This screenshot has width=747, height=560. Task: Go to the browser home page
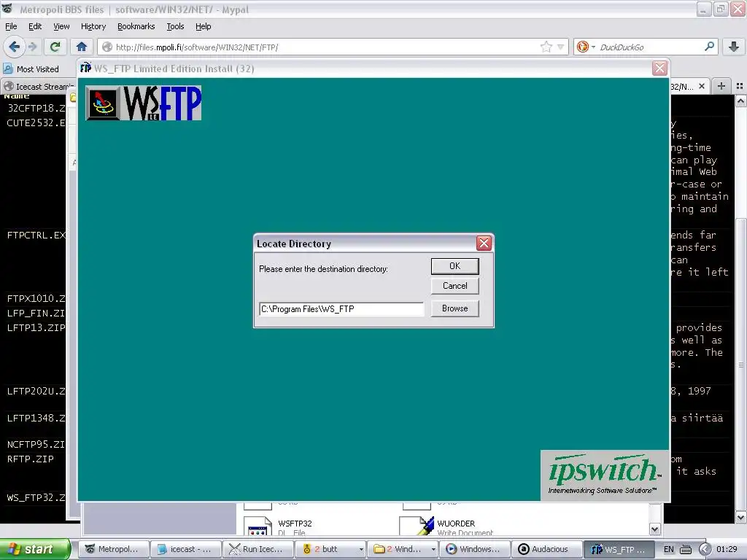(x=82, y=47)
